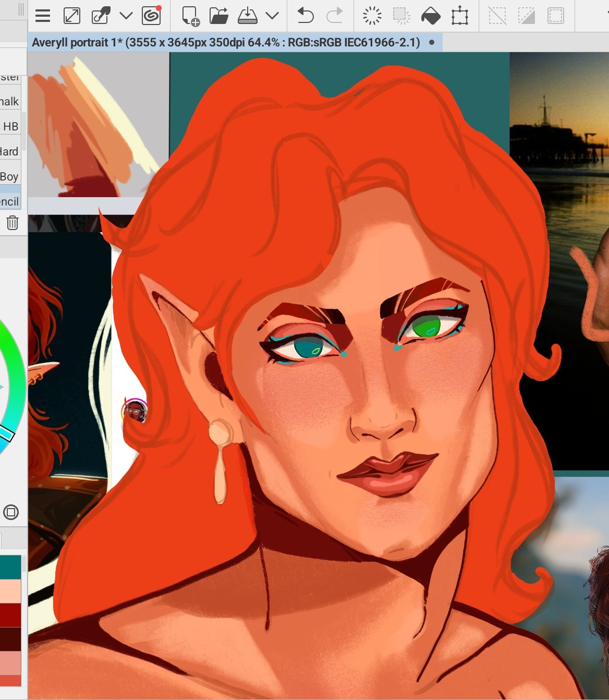Undo the last action

(305, 16)
